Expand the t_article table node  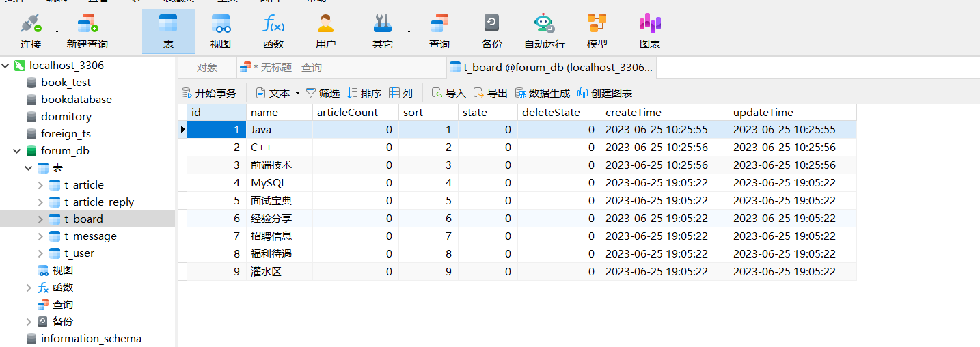[40, 185]
